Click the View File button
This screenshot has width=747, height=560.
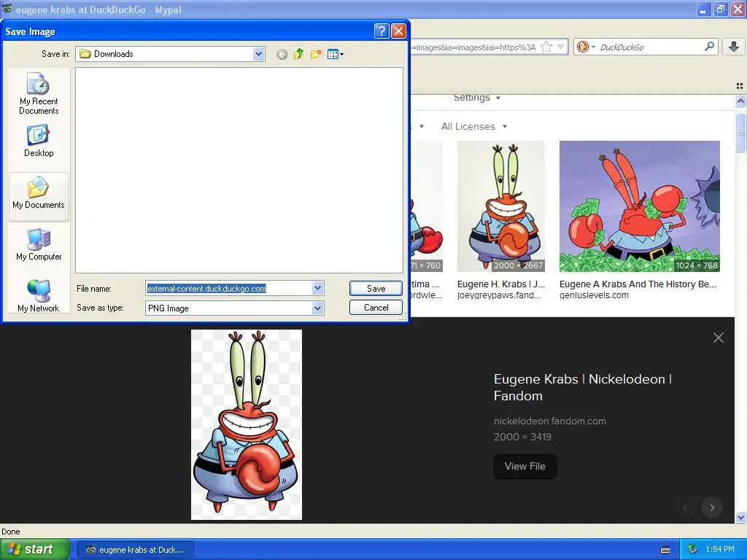[525, 466]
